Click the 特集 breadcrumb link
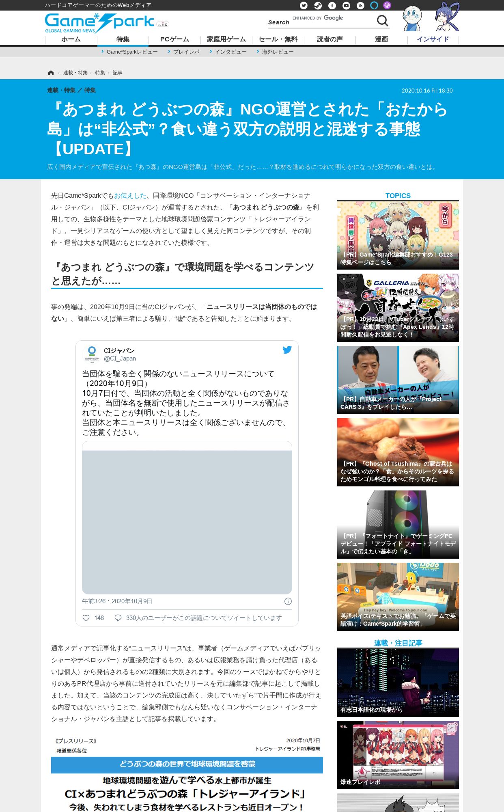 tap(100, 73)
